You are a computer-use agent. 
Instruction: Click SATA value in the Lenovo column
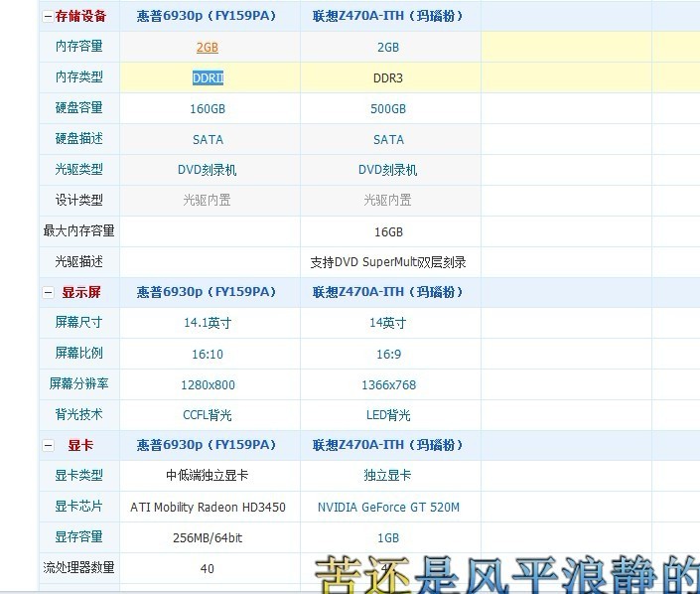pyautogui.click(x=388, y=140)
